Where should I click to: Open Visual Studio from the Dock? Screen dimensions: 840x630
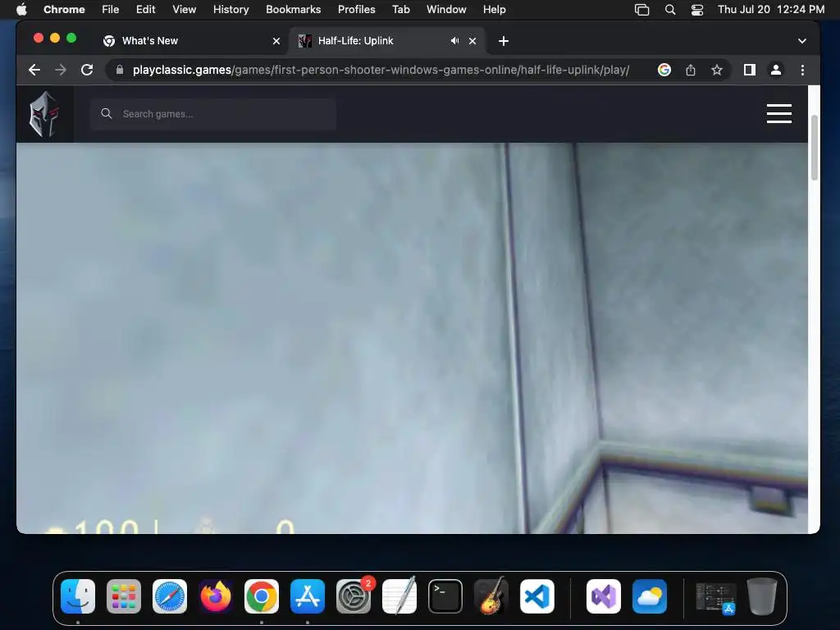(x=604, y=596)
